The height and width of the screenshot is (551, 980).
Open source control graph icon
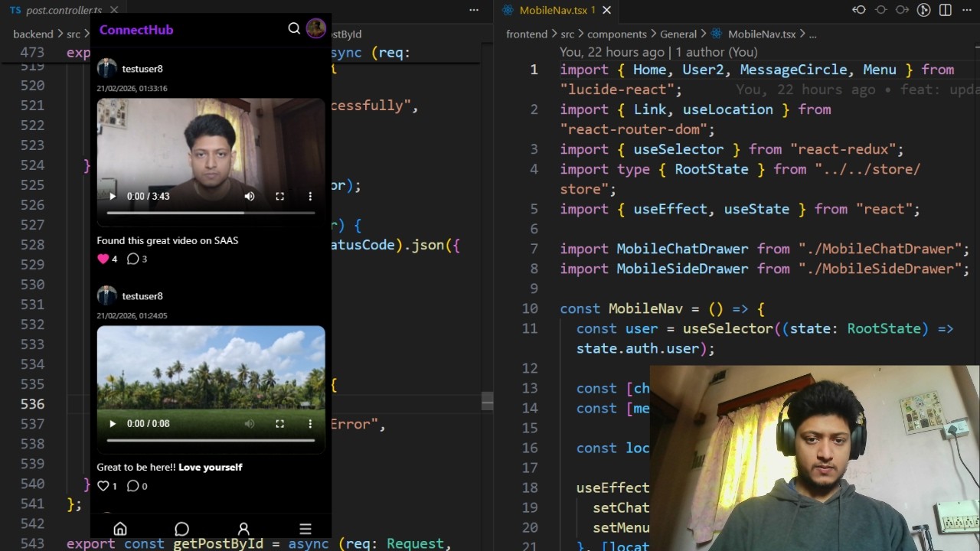pos(924,10)
